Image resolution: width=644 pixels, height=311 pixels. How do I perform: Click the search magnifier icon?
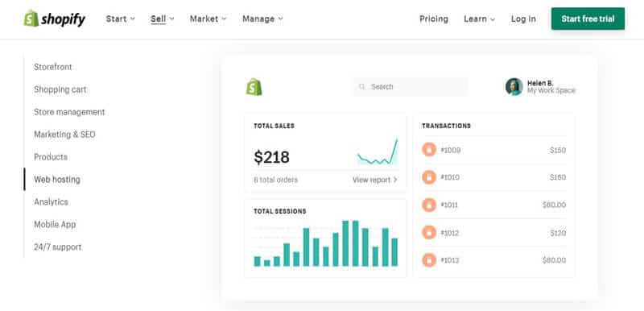[x=361, y=87]
